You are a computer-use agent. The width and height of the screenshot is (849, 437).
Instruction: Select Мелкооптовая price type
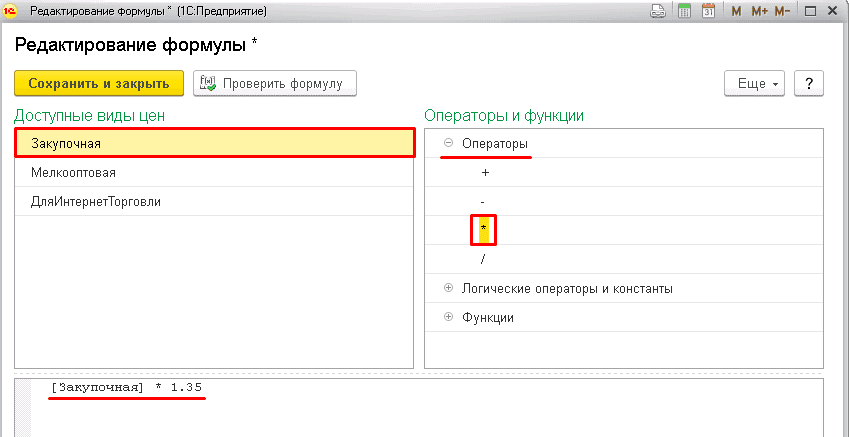click(x=215, y=172)
